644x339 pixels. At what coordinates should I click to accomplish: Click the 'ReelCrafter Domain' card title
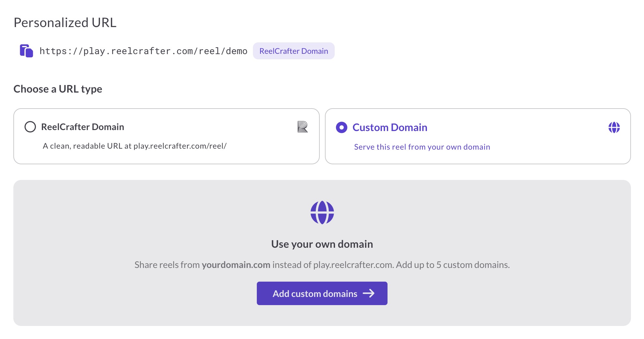[82, 127]
